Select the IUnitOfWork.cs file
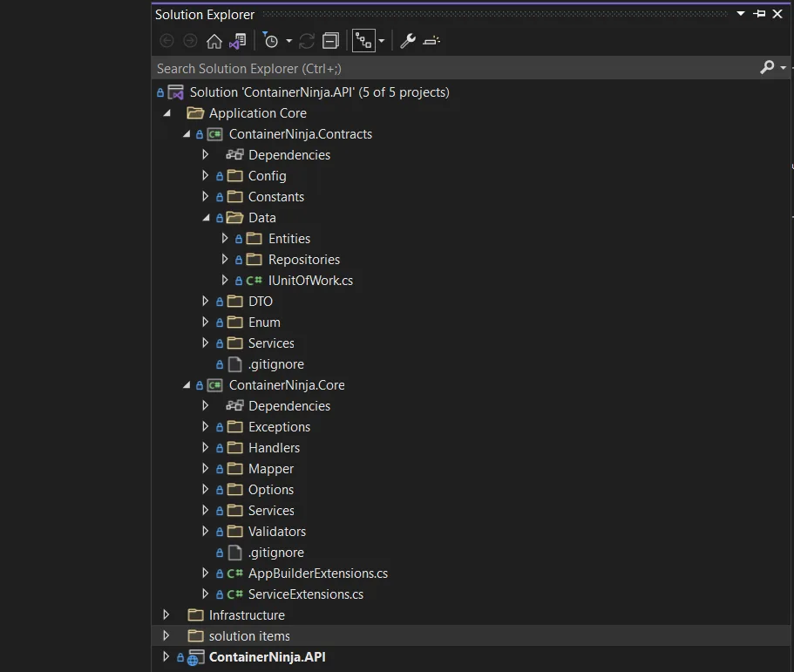The width and height of the screenshot is (794, 672). 310,281
